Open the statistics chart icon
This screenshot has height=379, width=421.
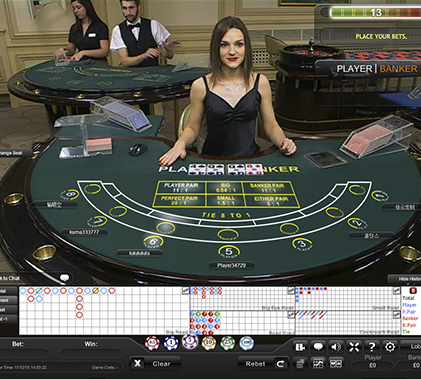point(318,363)
